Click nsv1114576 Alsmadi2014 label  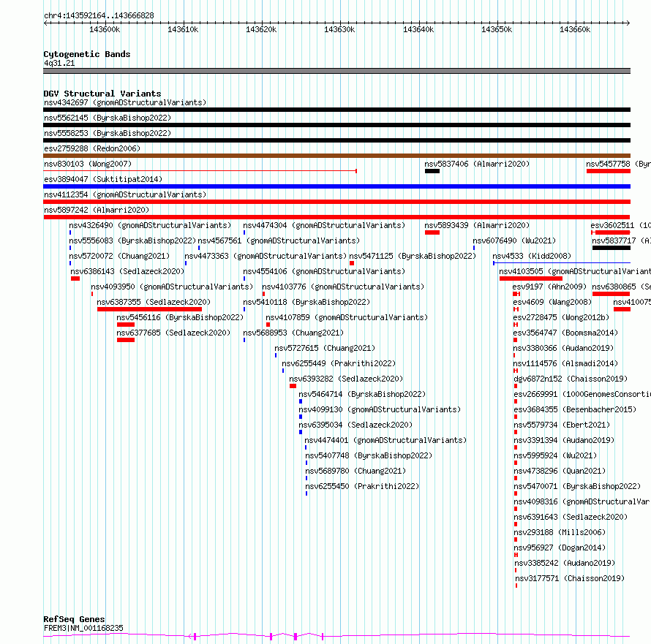(x=565, y=363)
